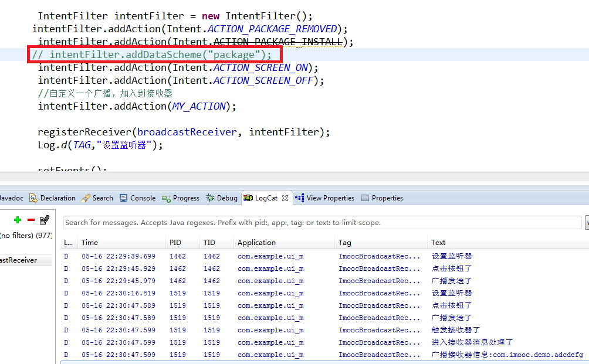Viewport: 589px width, 364px height.
Task: Select log row at 22:30:16.819
Action: point(324,293)
